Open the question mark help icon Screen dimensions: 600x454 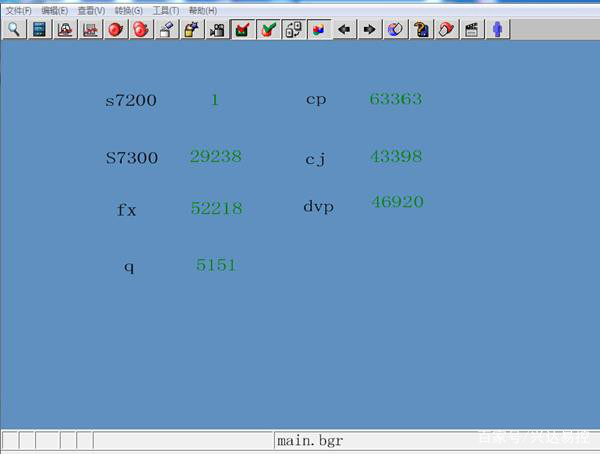[x=421, y=29]
